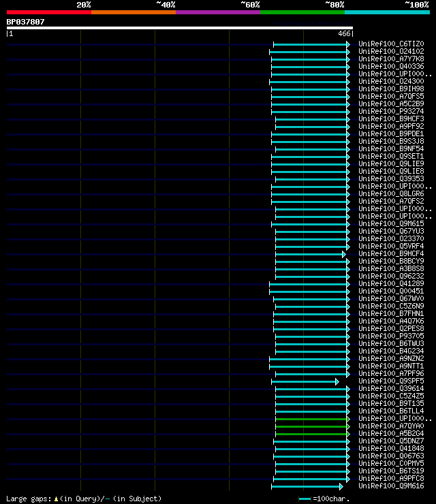This screenshot has height=504, width=436.
Task: Select the query name BP037807
Action: pyautogui.click(x=25, y=22)
